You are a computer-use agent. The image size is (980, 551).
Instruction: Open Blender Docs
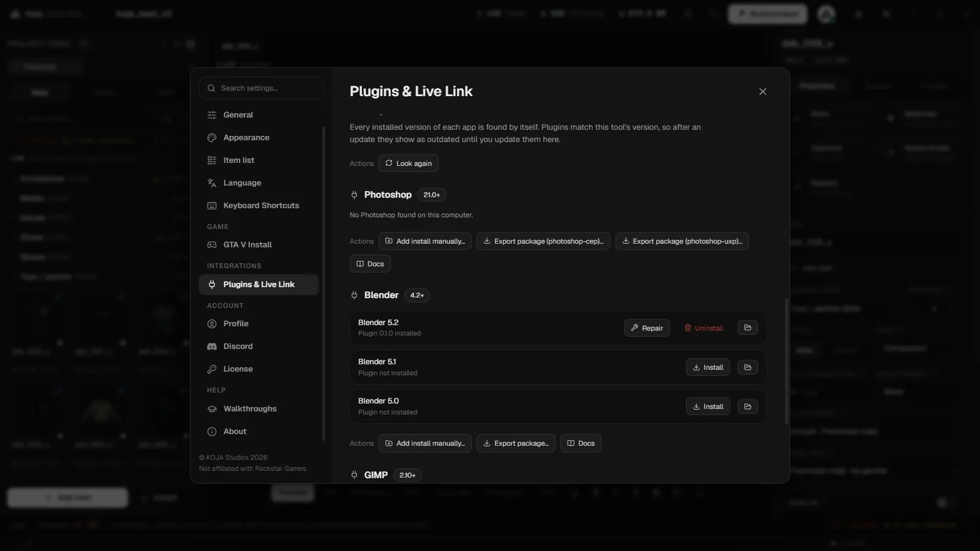[581, 443]
